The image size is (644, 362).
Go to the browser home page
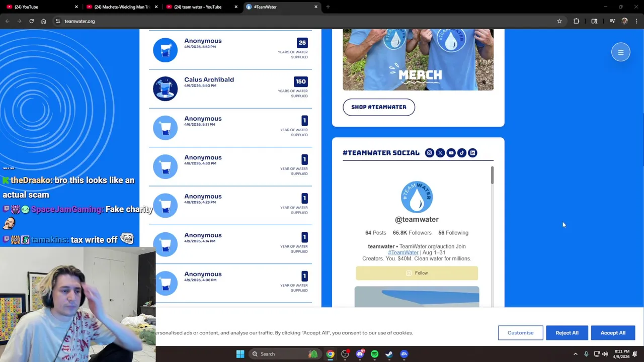(x=43, y=21)
